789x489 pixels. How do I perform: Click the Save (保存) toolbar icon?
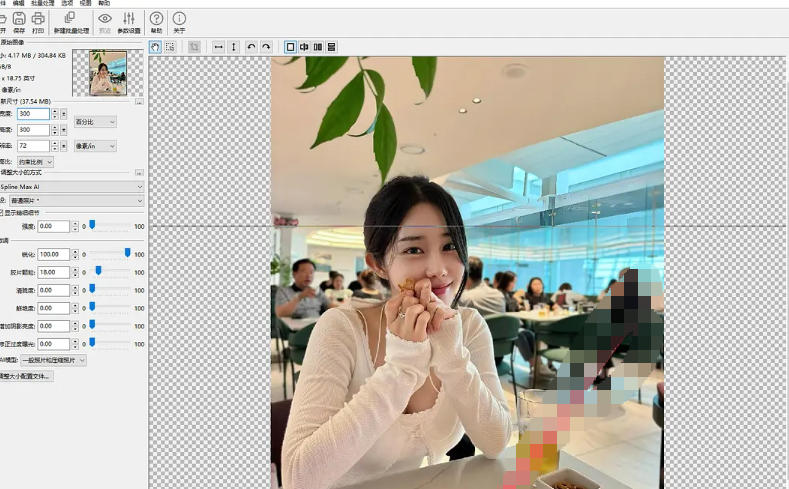coord(19,22)
